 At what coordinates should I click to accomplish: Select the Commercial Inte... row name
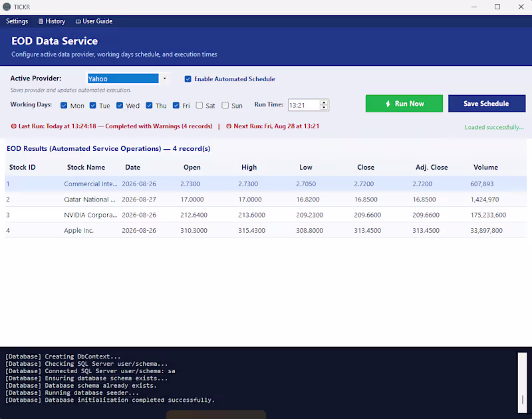pos(90,184)
